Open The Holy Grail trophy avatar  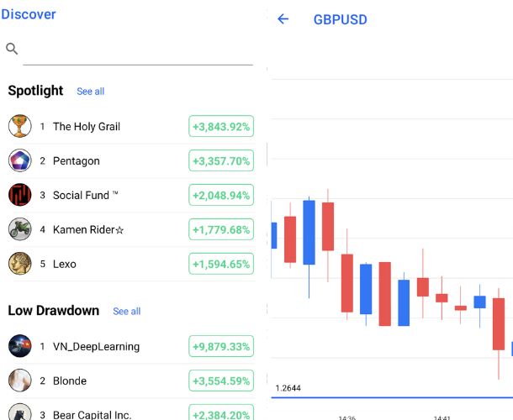click(x=19, y=126)
